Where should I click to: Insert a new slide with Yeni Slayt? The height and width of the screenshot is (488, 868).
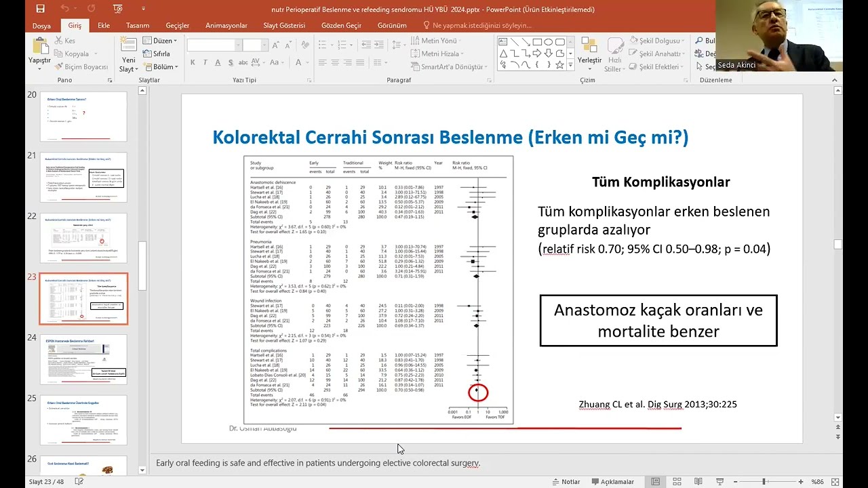(x=128, y=54)
